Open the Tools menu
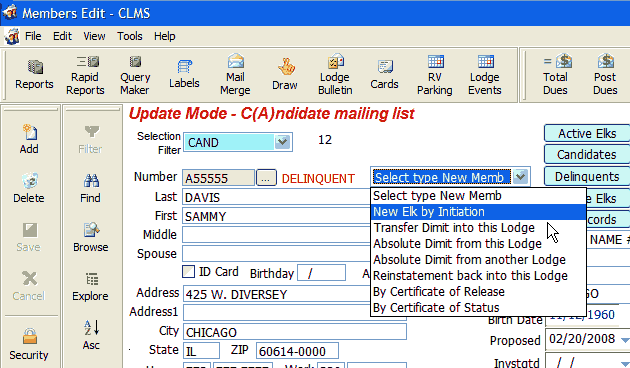The height and width of the screenshot is (368, 630). point(129,36)
